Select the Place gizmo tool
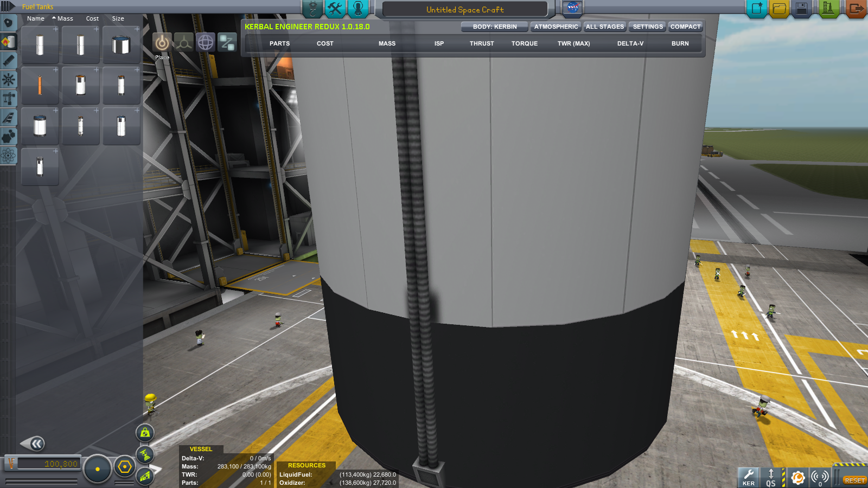The height and width of the screenshot is (488, 868). (162, 42)
